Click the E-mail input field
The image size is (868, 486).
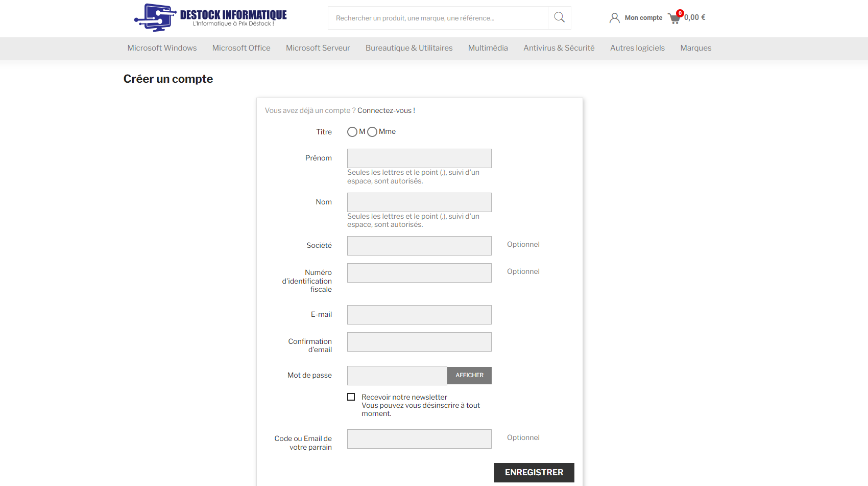click(419, 315)
